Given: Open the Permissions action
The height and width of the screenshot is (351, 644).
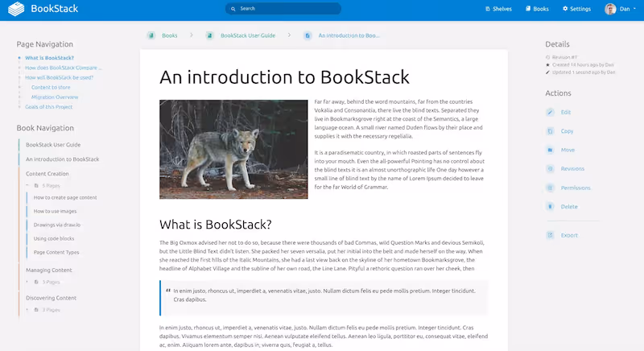Looking at the screenshot, I should point(576,188).
